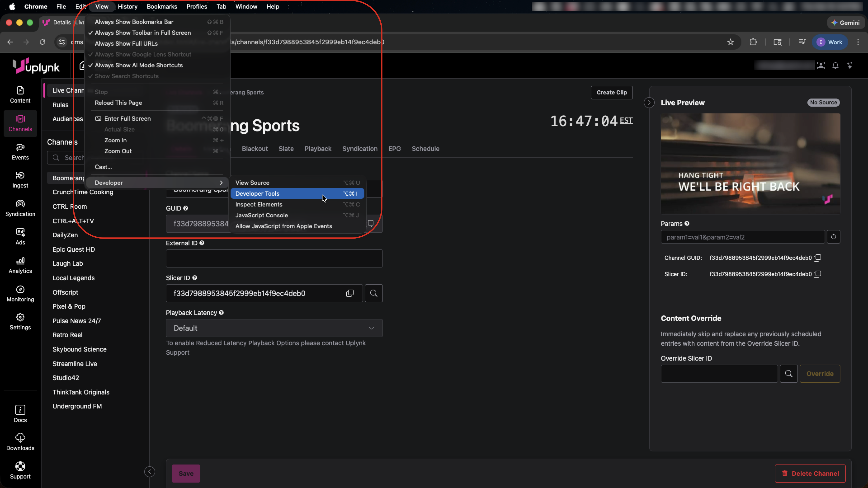
Task: Open the notifications bell icon
Action: (x=835, y=66)
